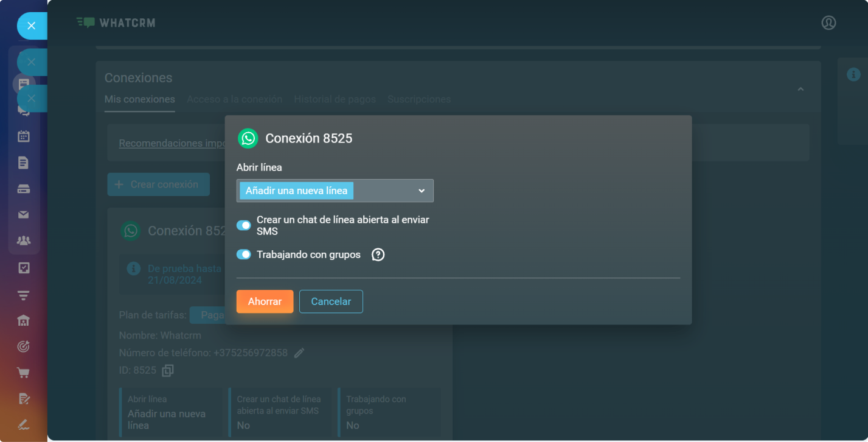Open the Workgroups people icon in the sidebar
868x442 pixels.
coord(24,240)
